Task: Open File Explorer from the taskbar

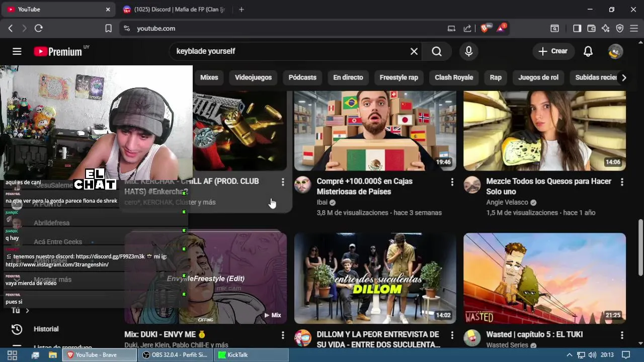Action: [x=53, y=355]
